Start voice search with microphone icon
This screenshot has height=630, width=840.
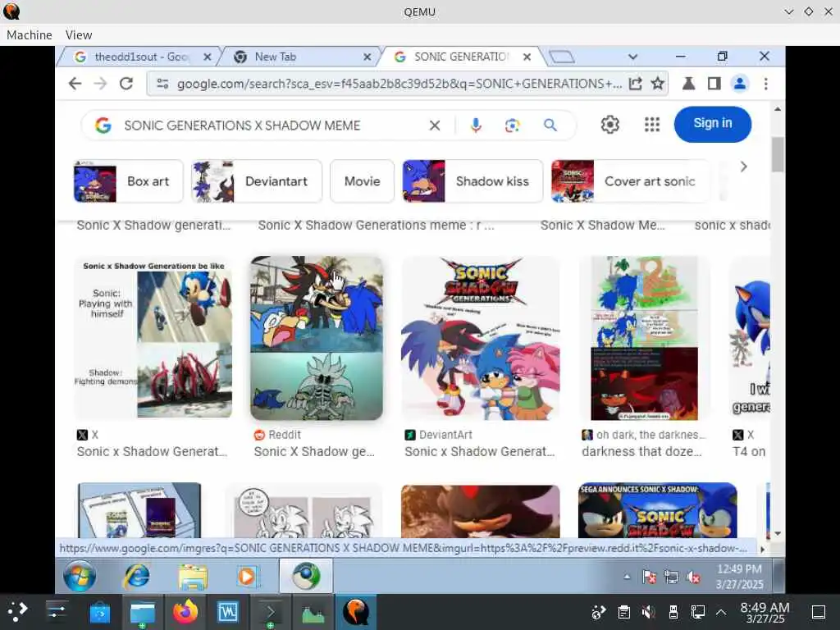coord(475,126)
